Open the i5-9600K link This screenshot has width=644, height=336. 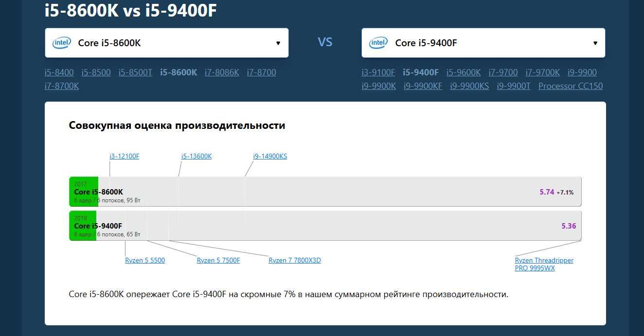coord(464,72)
